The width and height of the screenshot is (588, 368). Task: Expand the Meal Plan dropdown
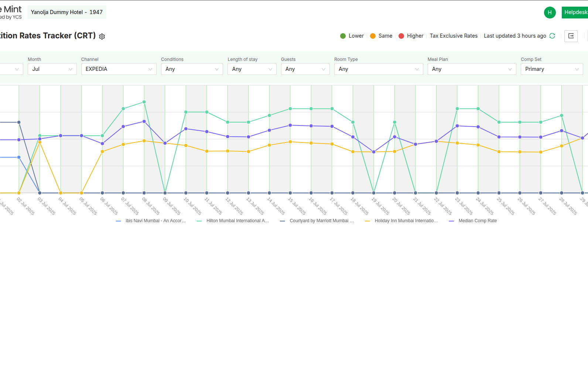click(472, 69)
